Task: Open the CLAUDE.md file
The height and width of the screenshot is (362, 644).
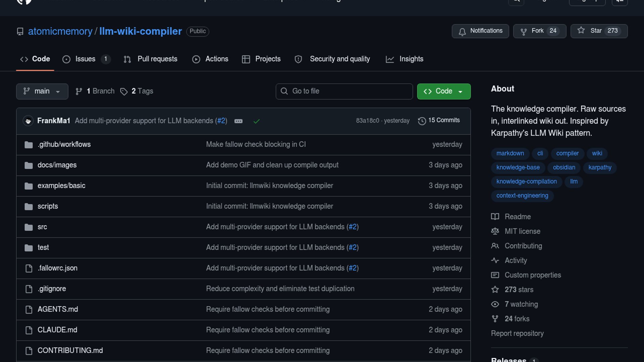Action: click(57, 330)
